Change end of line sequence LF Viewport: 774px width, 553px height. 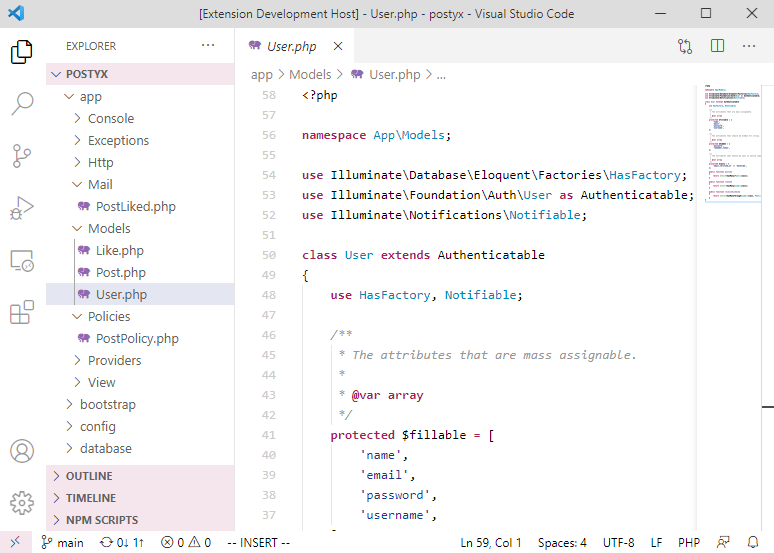pos(656,543)
